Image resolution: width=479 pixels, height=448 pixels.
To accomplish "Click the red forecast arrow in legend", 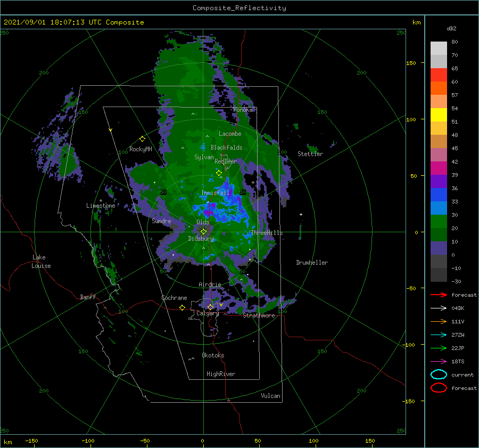I will click(439, 295).
